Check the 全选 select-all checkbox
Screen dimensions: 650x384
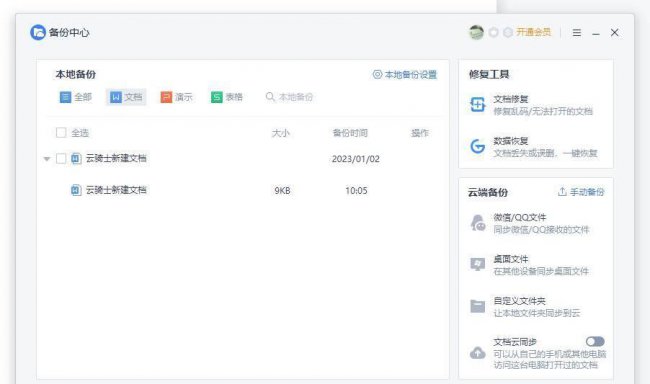(x=61, y=133)
